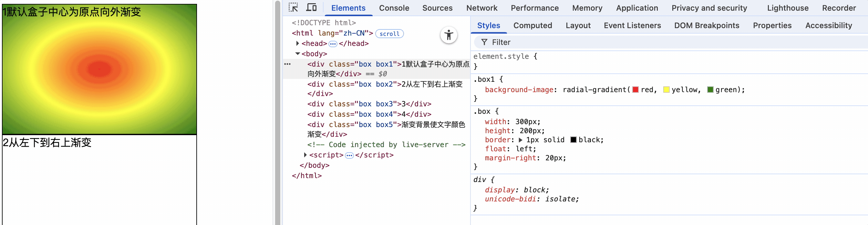Collapse the body node triangle
This screenshot has width=868, height=225.
coord(297,54)
